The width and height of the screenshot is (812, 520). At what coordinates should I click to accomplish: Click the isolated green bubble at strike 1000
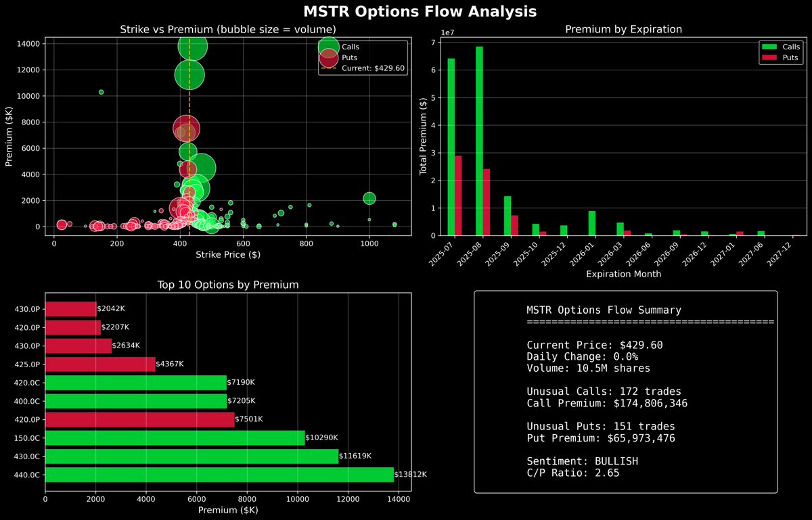tap(369, 198)
